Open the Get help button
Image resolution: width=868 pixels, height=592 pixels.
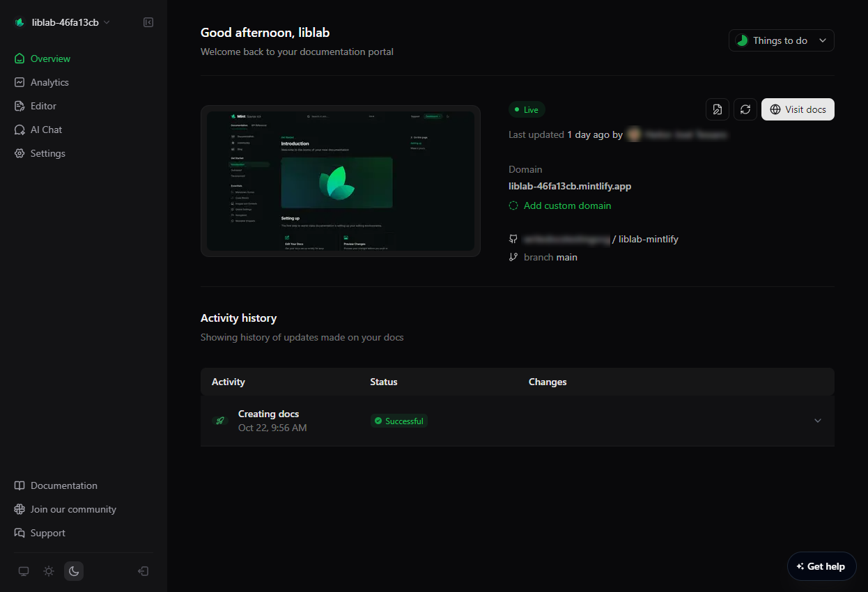[x=822, y=566]
